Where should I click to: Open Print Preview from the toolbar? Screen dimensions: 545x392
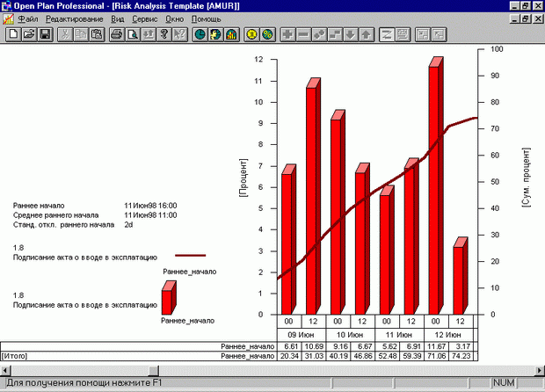point(131,34)
